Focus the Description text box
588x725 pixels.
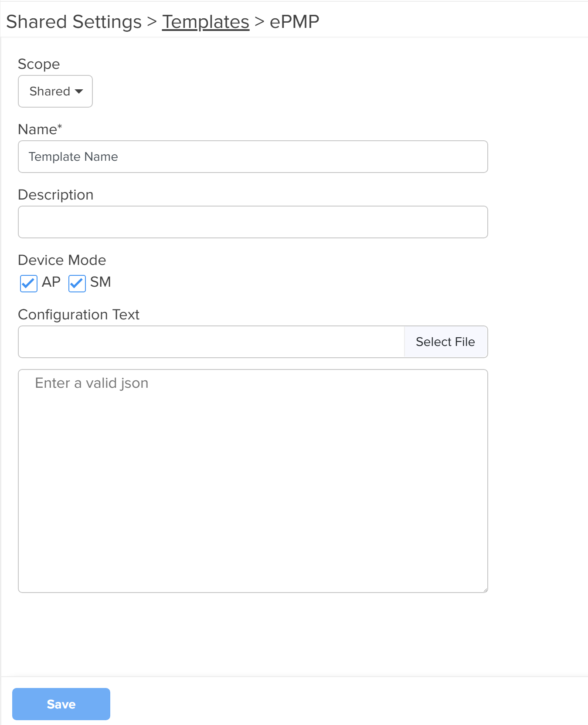pyautogui.click(x=253, y=222)
